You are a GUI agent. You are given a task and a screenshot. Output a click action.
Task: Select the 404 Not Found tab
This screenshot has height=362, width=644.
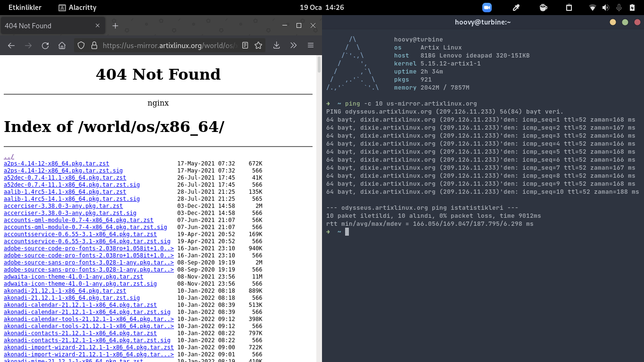pos(52,25)
